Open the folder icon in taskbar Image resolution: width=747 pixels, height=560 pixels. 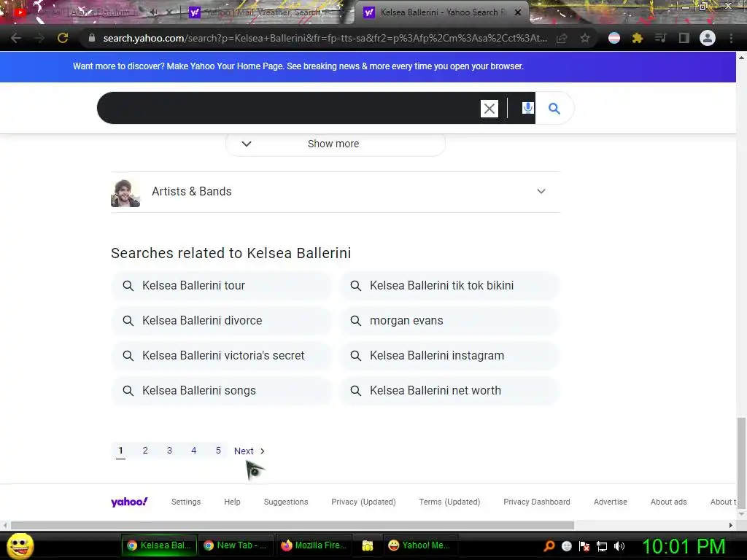click(368, 545)
